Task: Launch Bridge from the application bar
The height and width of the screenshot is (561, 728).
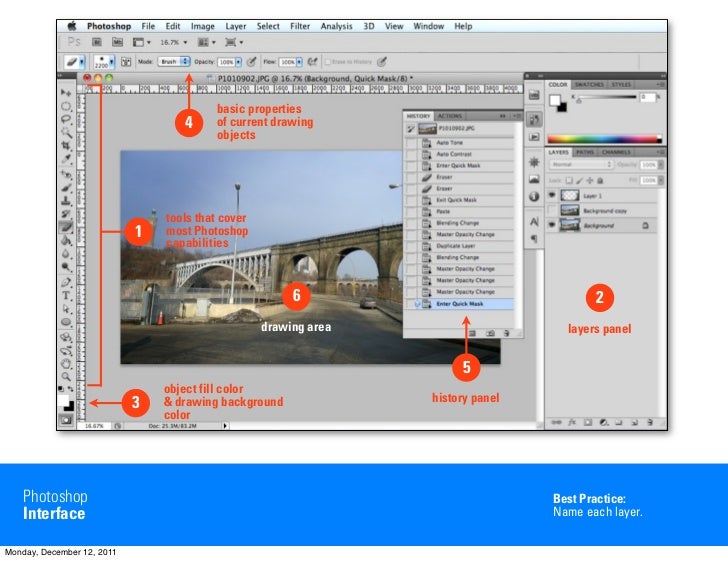Action: [97, 42]
